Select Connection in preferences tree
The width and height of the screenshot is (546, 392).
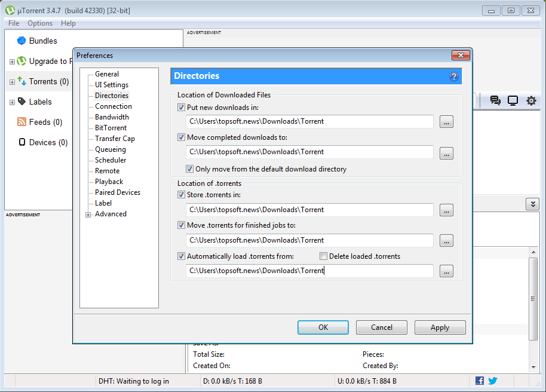coord(114,106)
